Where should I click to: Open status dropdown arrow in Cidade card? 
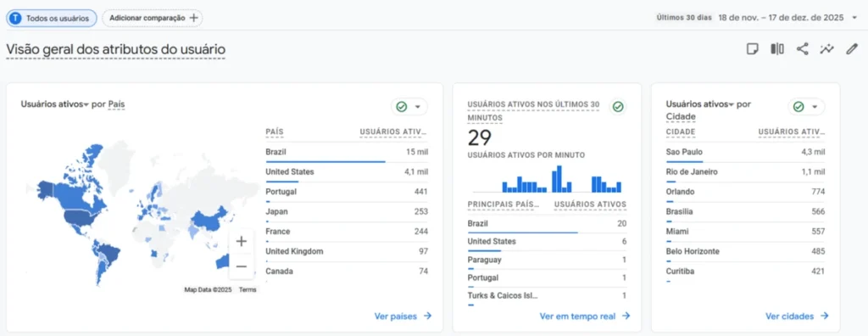[x=815, y=106]
